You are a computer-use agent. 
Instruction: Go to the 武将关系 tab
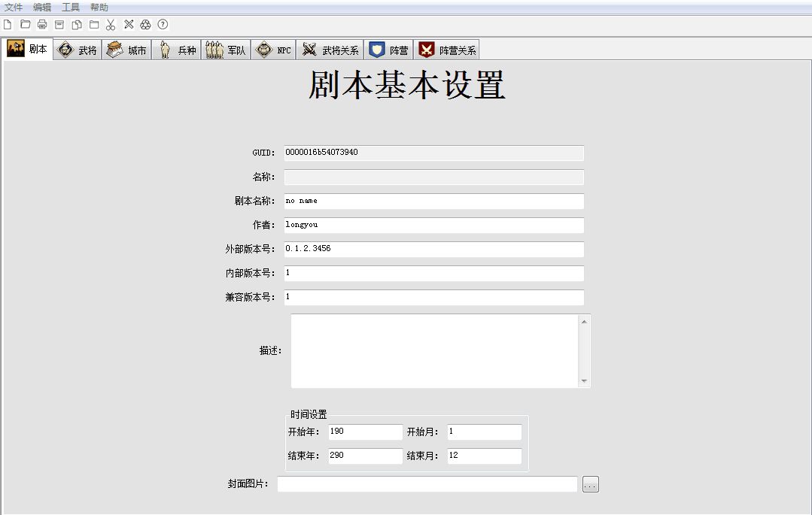tap(330, 50)
